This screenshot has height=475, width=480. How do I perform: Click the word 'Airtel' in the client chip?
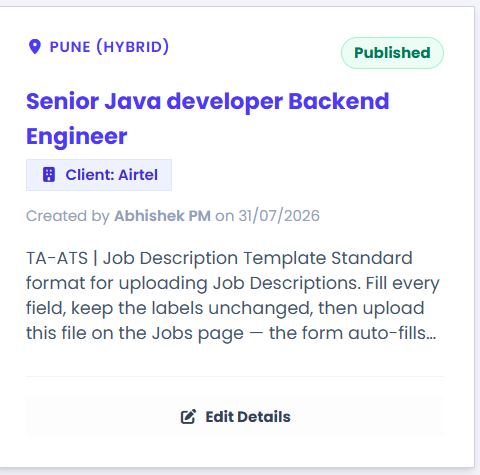click(x=138, y=175)
